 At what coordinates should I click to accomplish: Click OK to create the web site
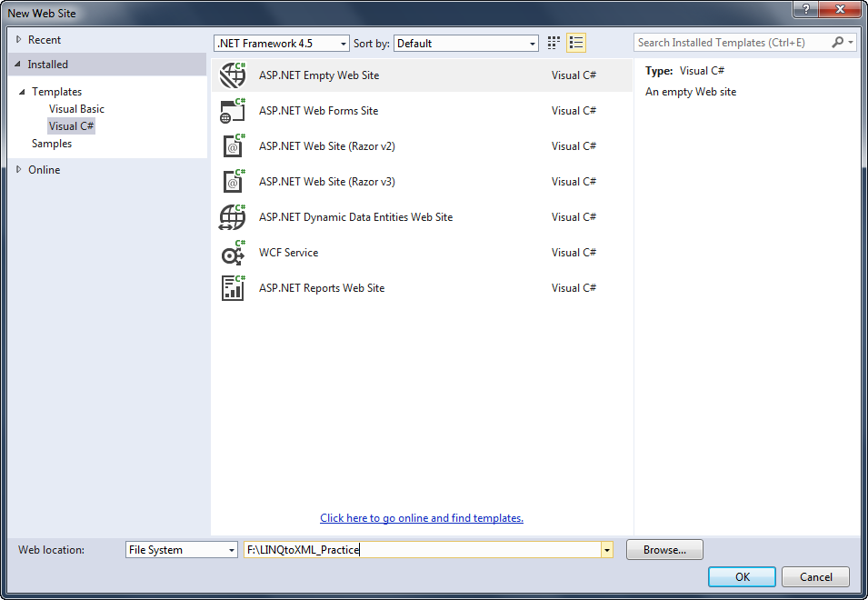(x=742, y=576)
